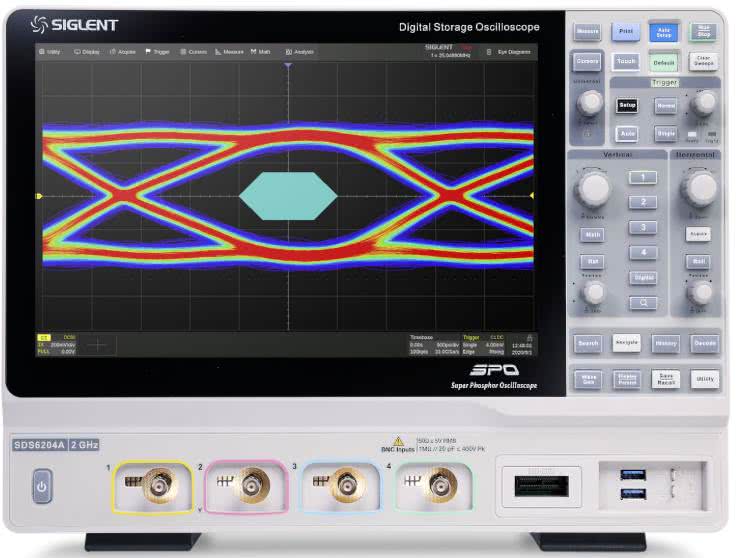Click the Math icon in screen toolbar

tap(261, 51)
